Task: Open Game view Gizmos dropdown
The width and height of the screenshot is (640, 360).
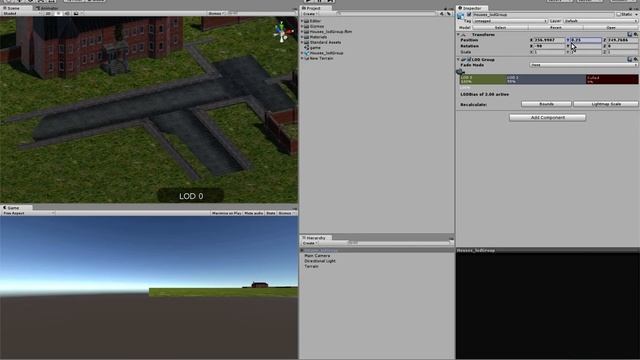Action: pyautogui.click(x=286, y=213)
